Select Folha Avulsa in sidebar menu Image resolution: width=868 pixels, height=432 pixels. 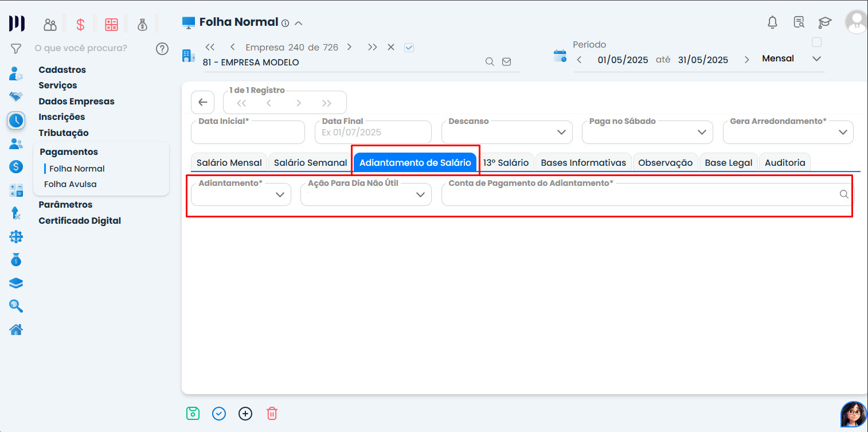coord(71,184)
